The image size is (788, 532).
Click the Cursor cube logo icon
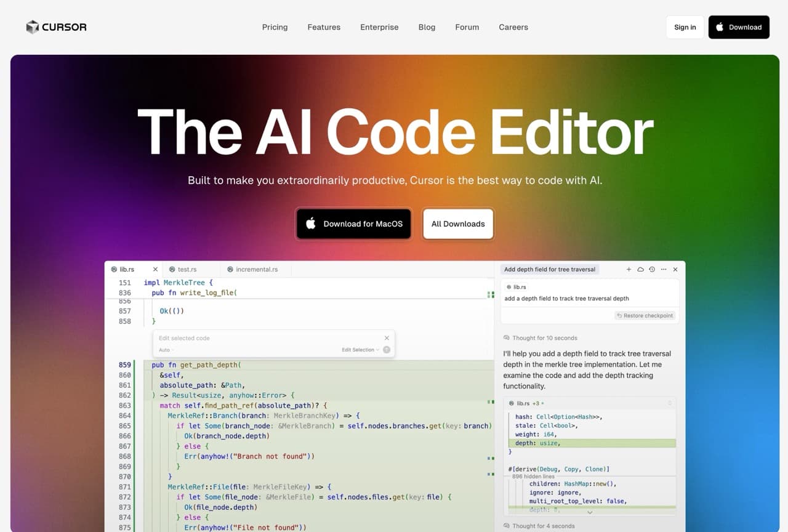32,27
